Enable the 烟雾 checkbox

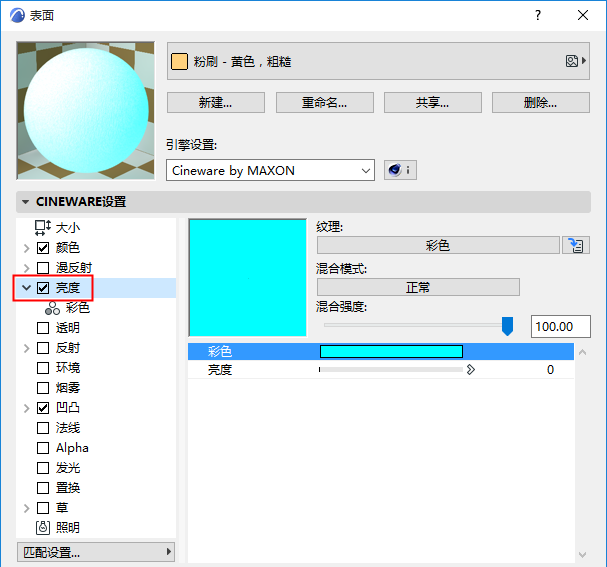tap(43, 388)
